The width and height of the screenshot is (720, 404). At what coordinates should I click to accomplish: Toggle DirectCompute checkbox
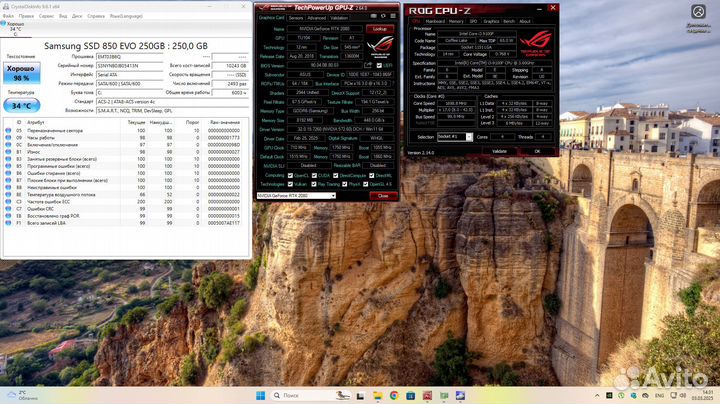coord(336,175)
